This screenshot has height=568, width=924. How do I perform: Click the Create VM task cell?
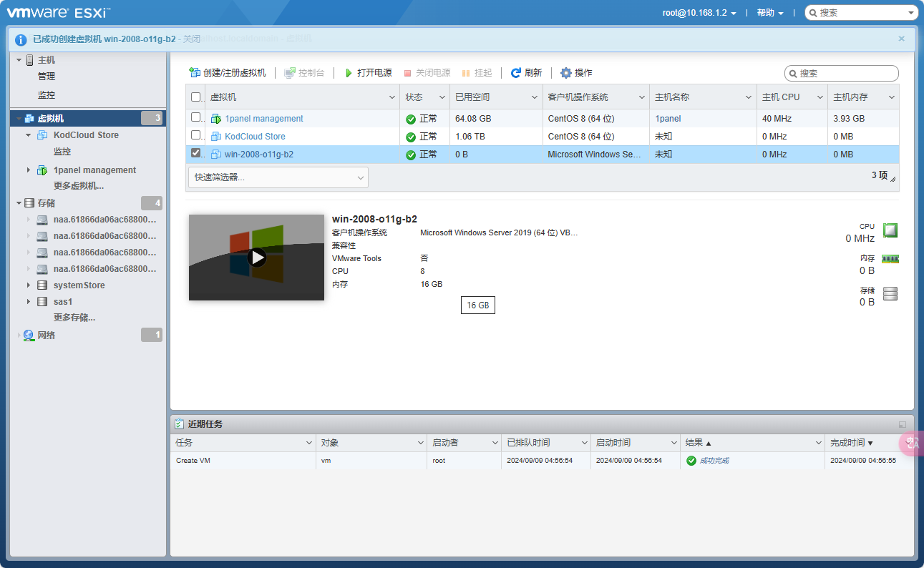(x=243, y=461)
